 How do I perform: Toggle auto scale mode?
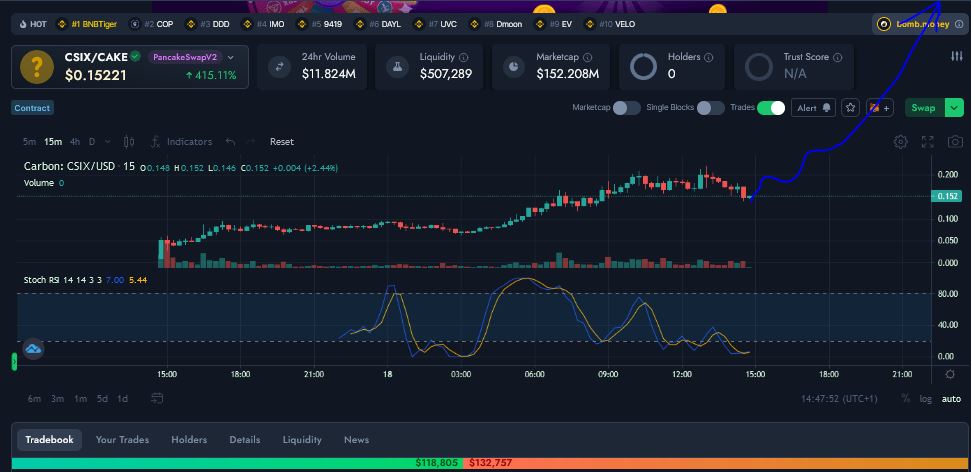(952, 399)
